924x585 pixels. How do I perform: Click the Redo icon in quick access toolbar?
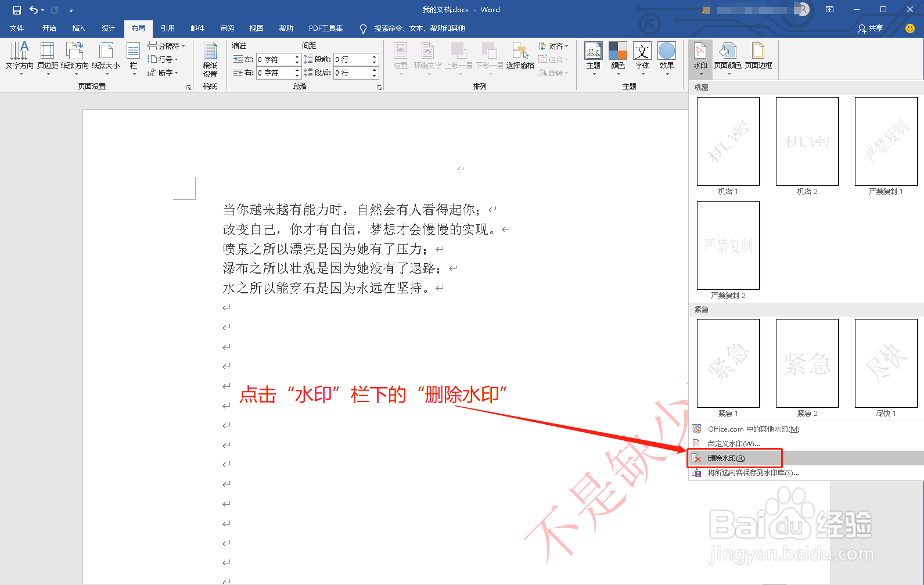[55, 10]
